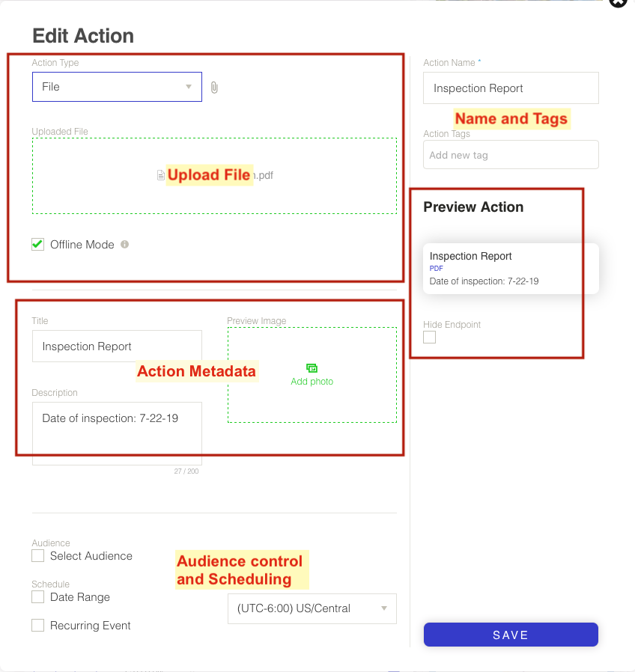Viewport: 635px width, 672px height.
Task: Check the Date Range schedule option
Action: [38, 597]
